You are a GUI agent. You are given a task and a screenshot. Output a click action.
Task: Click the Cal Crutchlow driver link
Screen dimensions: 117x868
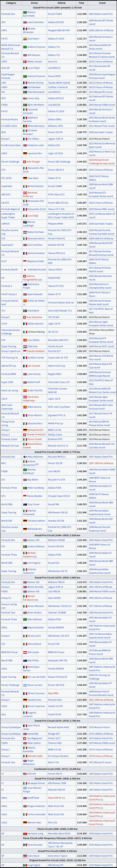[35, 245]
